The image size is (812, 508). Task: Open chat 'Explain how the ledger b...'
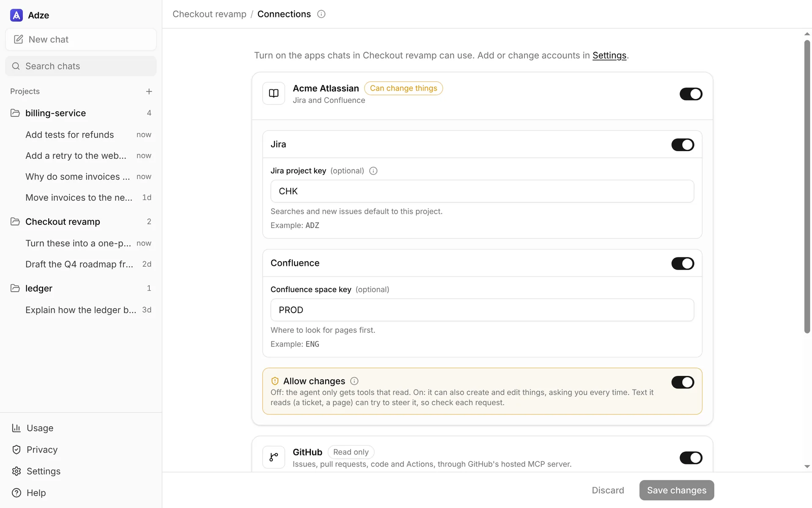click(x=81, y=310)
